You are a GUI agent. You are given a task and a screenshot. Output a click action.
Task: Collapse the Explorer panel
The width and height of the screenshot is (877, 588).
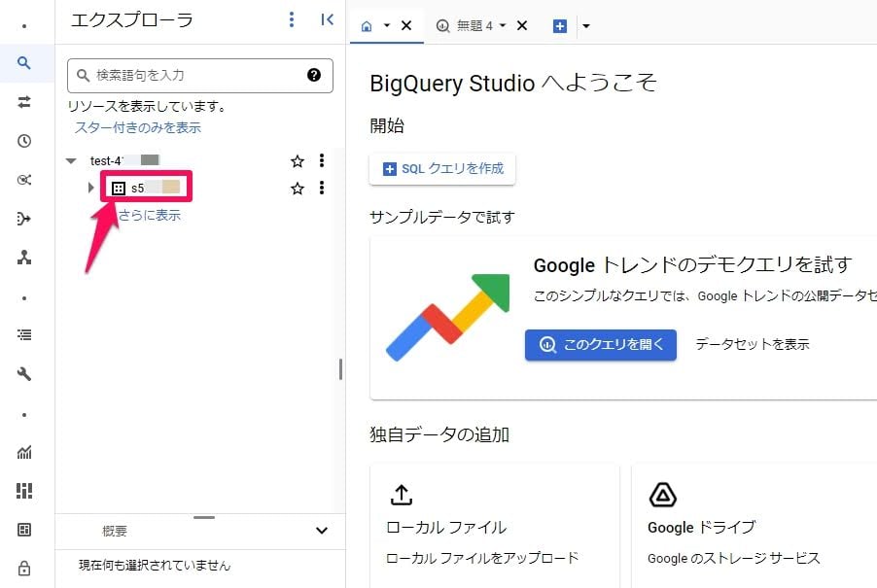pos(328,19)
